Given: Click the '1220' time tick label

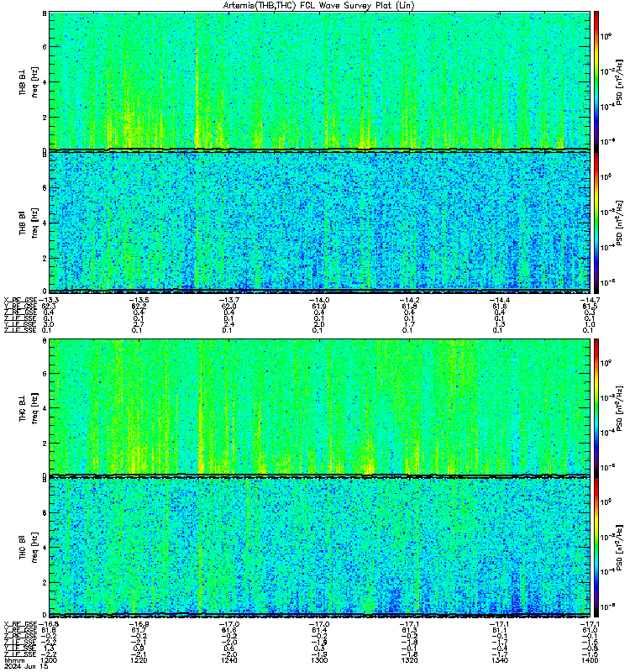Looking at the screenshot, I should click(139, 660).
